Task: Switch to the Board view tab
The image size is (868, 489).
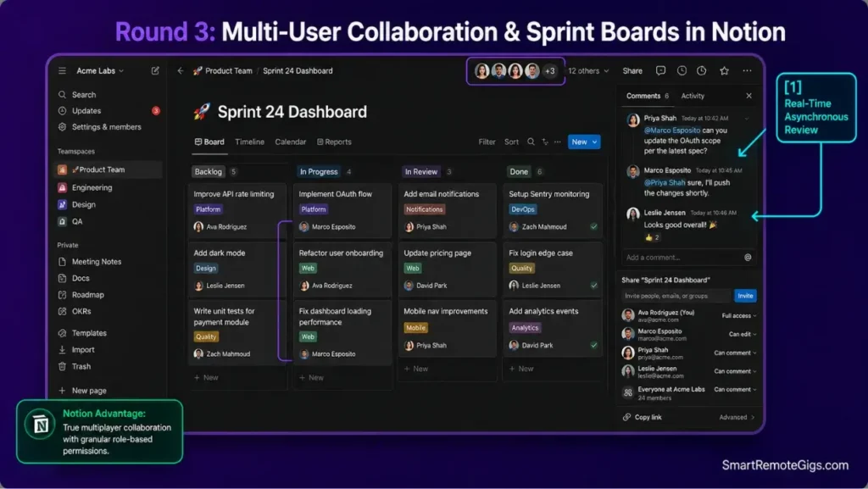Action: (209, 142)
